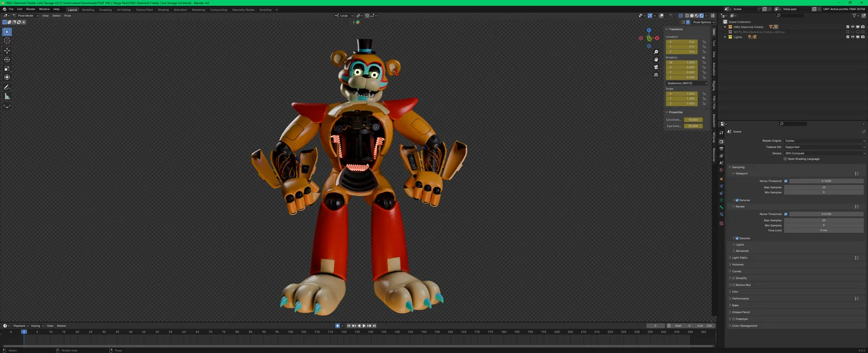This screenshot has height=353, width=868.
Task: Disable Viewport Denoise checkbox
Action: tap(737, 200)
